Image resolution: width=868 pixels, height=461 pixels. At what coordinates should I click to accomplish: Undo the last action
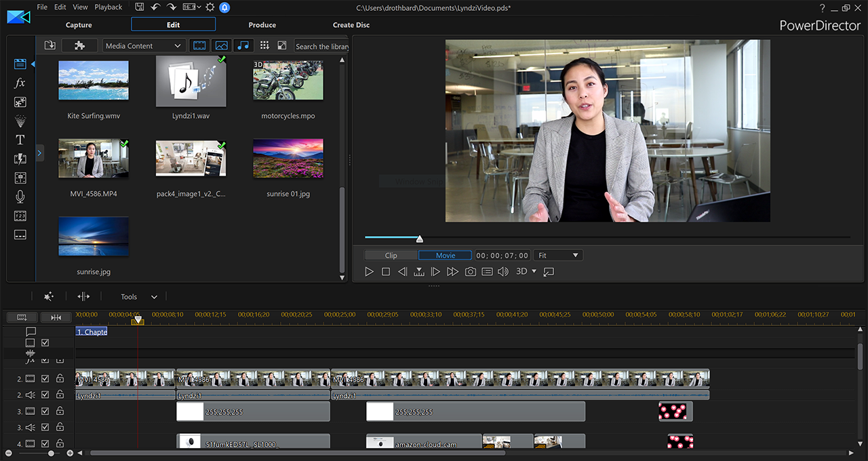point(156,7)
